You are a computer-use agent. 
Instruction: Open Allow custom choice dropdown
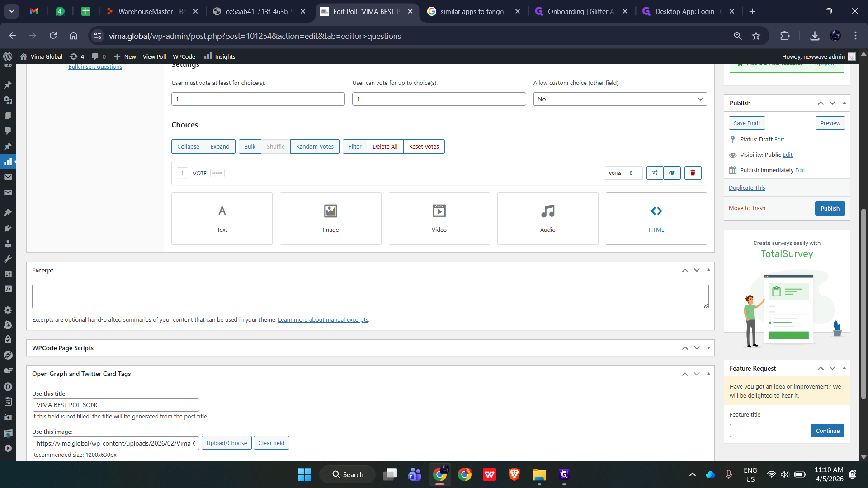pyautogui.click(x=620, y=99)
